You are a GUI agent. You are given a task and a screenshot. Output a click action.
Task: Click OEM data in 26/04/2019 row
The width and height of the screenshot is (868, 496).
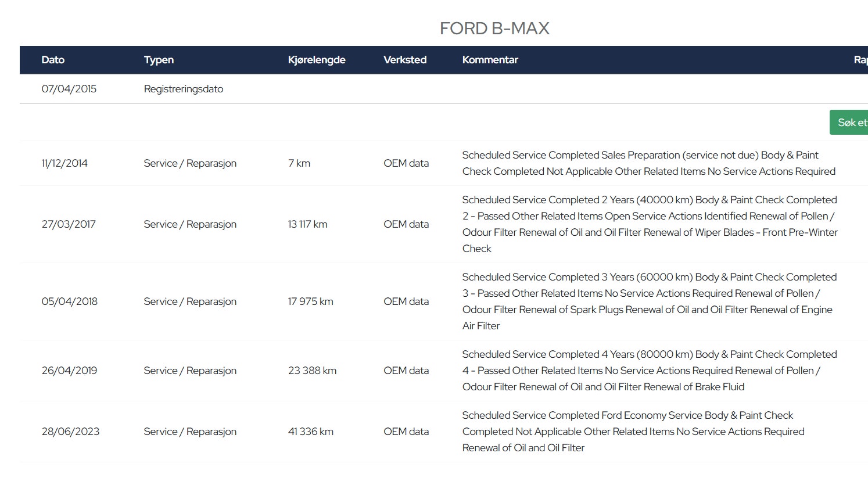[406, 371]
